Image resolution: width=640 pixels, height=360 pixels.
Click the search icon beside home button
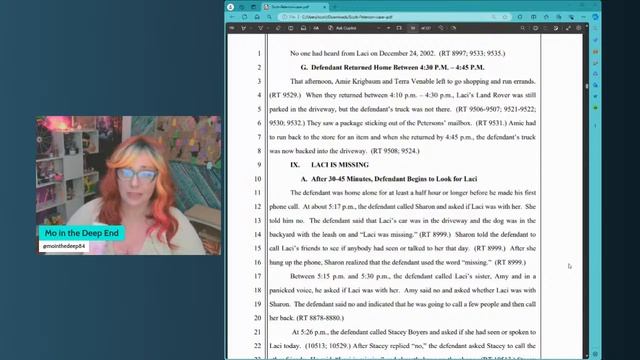[x=269, y=17]
